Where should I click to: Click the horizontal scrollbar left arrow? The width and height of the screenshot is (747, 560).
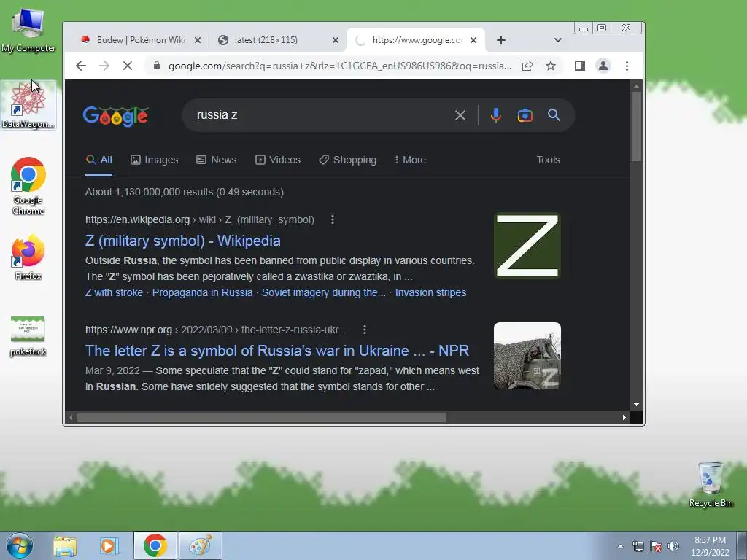(x=71, y=418)
